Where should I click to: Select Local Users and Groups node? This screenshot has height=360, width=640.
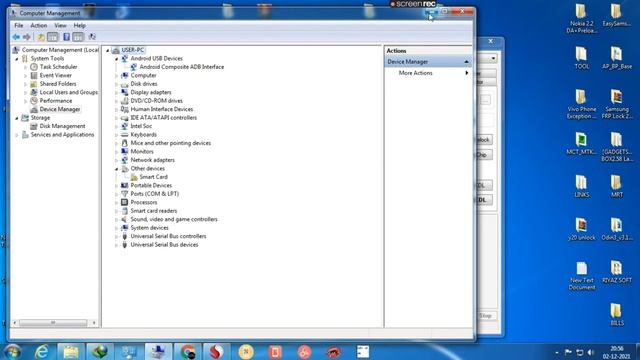pyautogui.click(x=68, y=92)
